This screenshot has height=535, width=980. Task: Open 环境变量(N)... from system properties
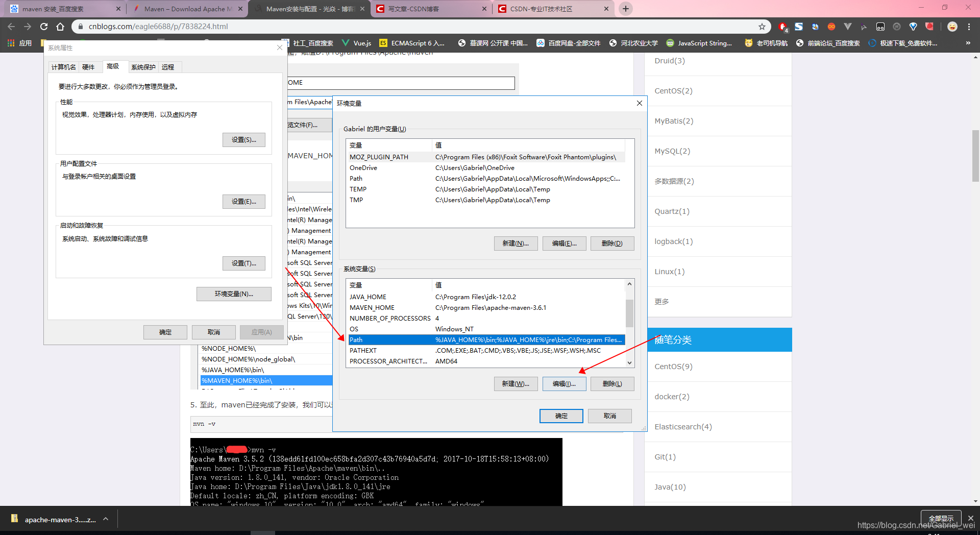[234, 294]
